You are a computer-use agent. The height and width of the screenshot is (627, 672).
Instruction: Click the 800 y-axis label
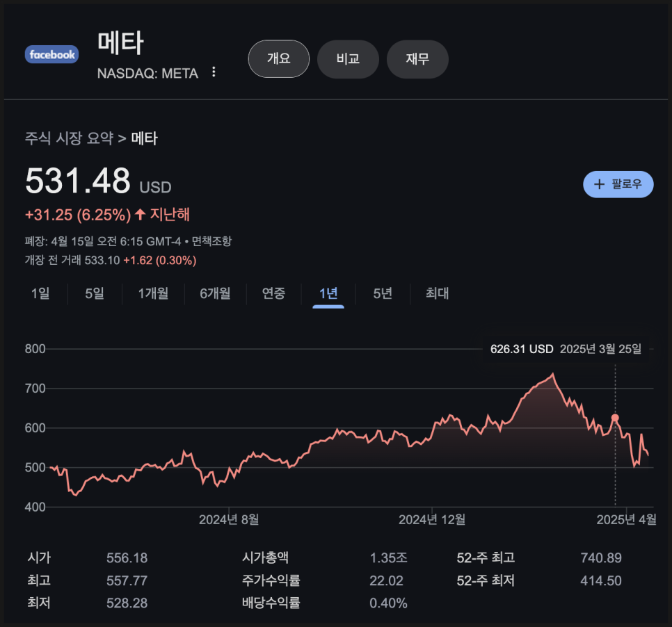[x=35, y=349]
